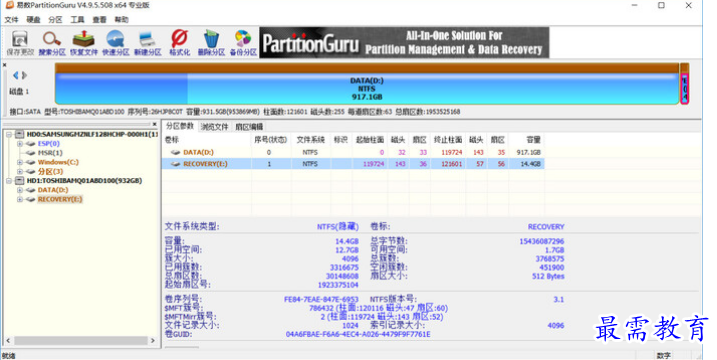Select HD1:TOSHIBAMQ01ABD100(932GB) tree label
Screen dimensions: 717x360
point(84,181)
